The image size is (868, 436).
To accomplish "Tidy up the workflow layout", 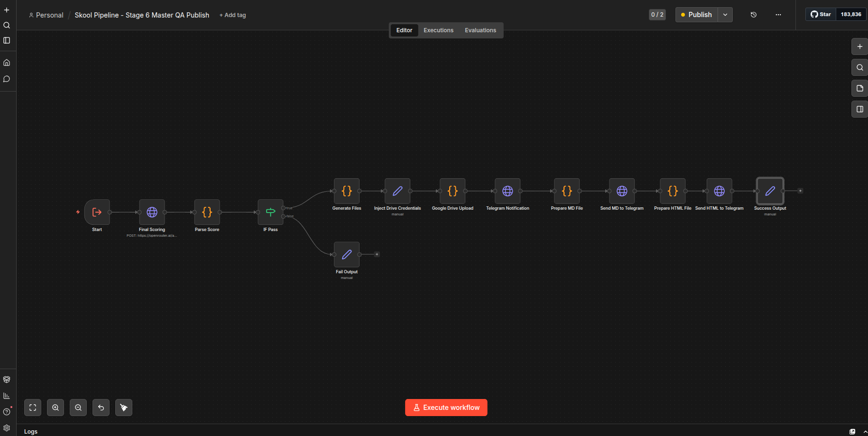I will (x=123, y=407).
